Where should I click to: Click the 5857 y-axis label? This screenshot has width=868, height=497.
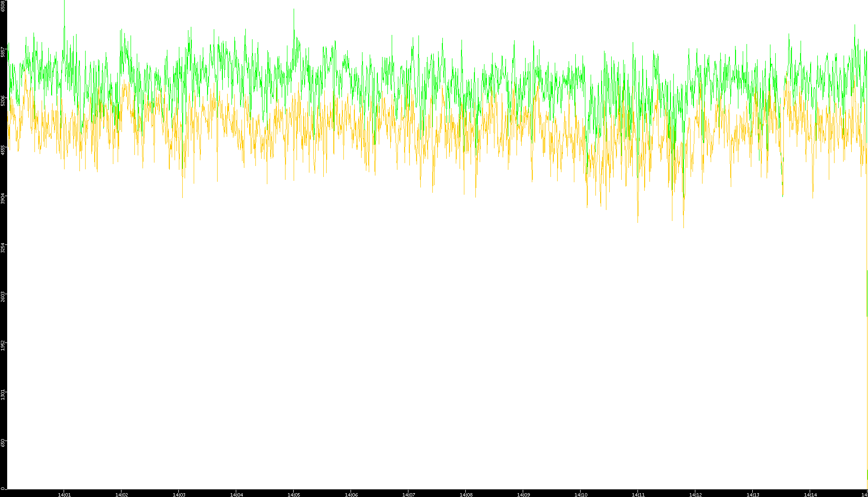coord(3,52)
